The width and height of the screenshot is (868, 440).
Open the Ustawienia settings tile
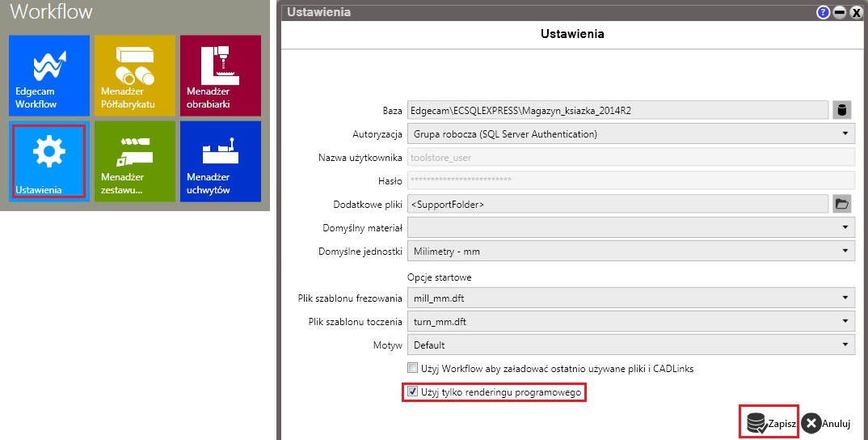click(48, 161)
